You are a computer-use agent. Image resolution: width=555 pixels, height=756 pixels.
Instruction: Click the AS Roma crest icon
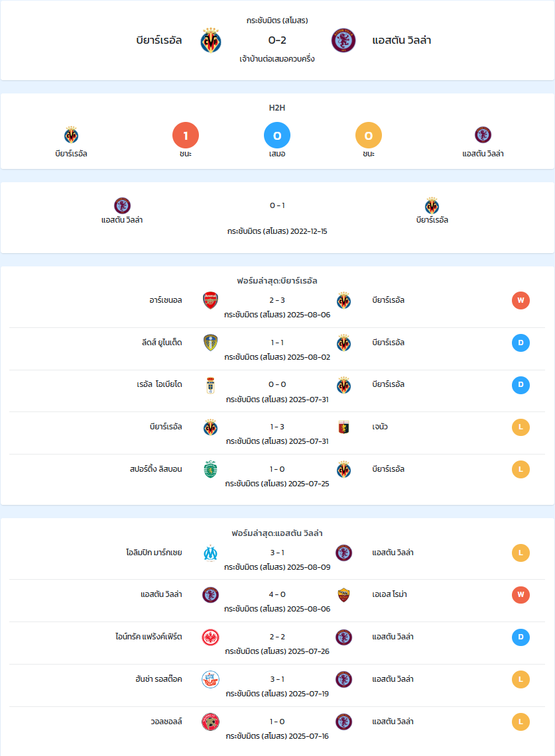coord(343,595)
